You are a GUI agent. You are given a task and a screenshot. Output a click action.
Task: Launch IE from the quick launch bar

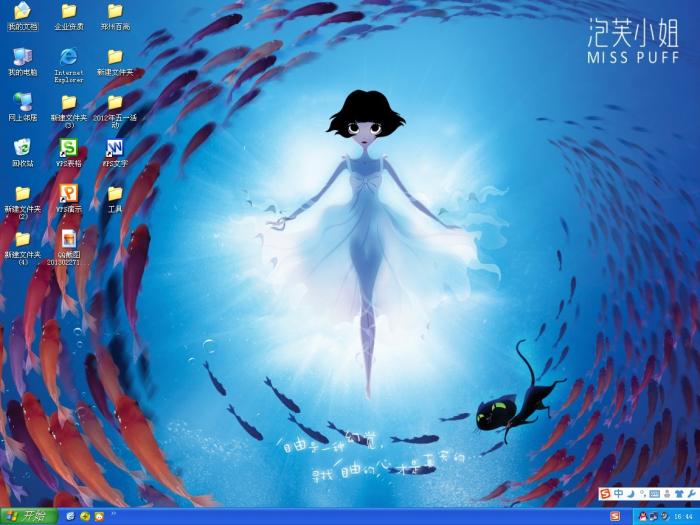pyautogui.click(x=70, y=517)
